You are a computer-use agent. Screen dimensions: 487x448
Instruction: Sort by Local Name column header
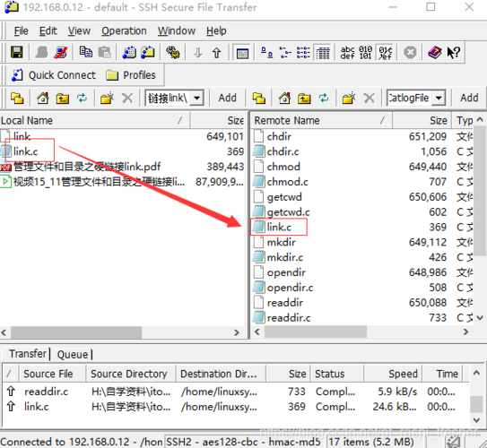click(x=94, y=120)
